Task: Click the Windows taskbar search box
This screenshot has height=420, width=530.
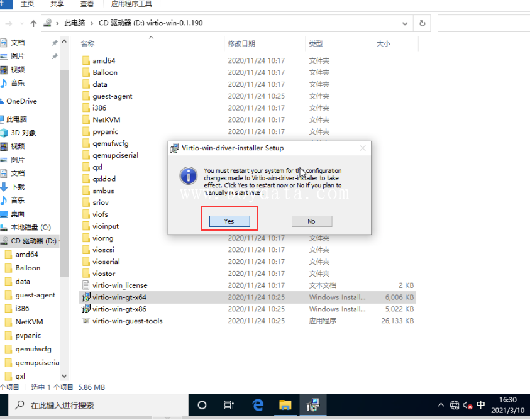Action: pos(98,405)
